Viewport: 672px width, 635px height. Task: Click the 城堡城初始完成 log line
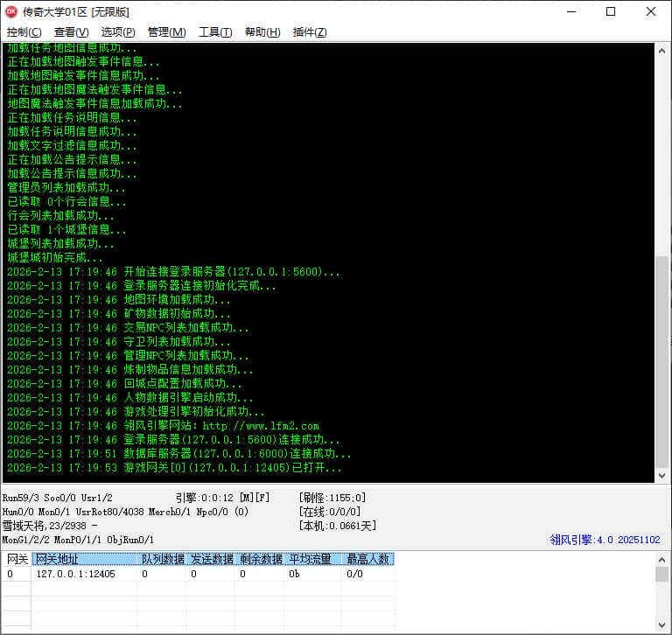click(x=55, y=258)
